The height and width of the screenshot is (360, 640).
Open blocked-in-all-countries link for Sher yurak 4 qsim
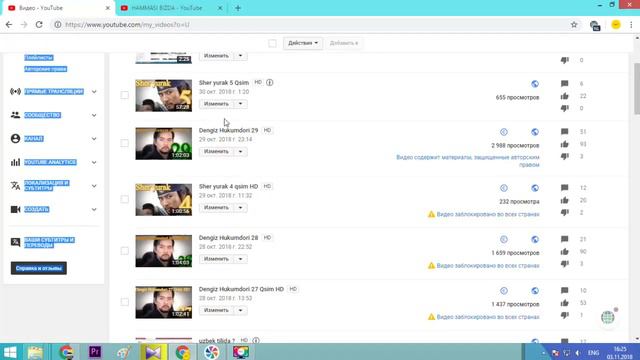tap(488, 214)
